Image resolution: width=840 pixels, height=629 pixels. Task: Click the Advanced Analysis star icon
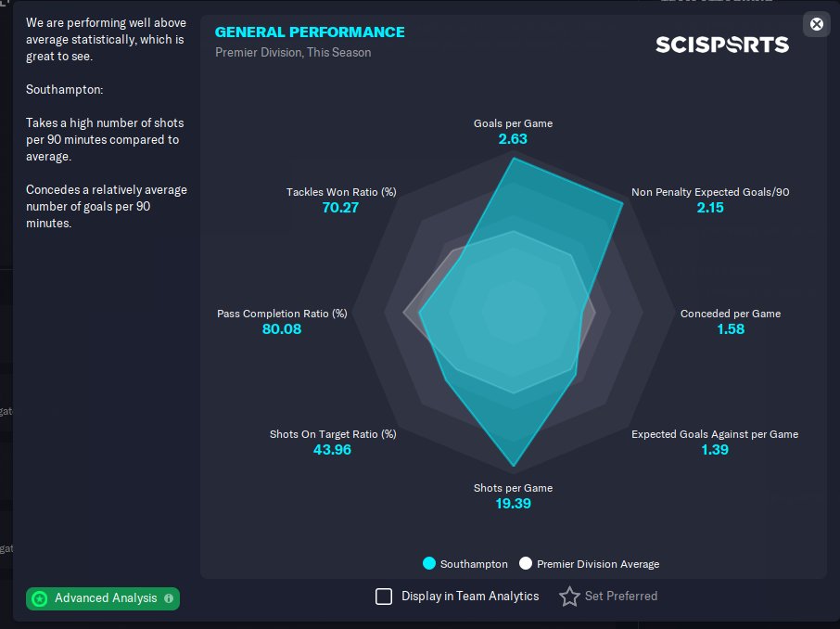(39, 598)
